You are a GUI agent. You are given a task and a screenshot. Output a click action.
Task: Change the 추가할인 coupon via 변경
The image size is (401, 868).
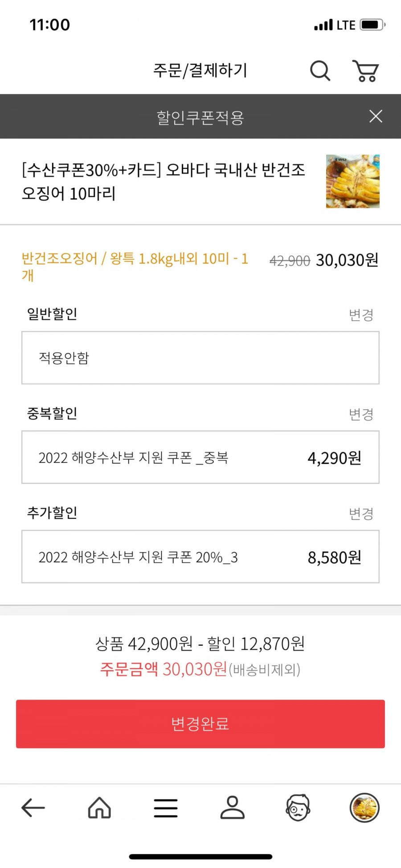[361, 513]
